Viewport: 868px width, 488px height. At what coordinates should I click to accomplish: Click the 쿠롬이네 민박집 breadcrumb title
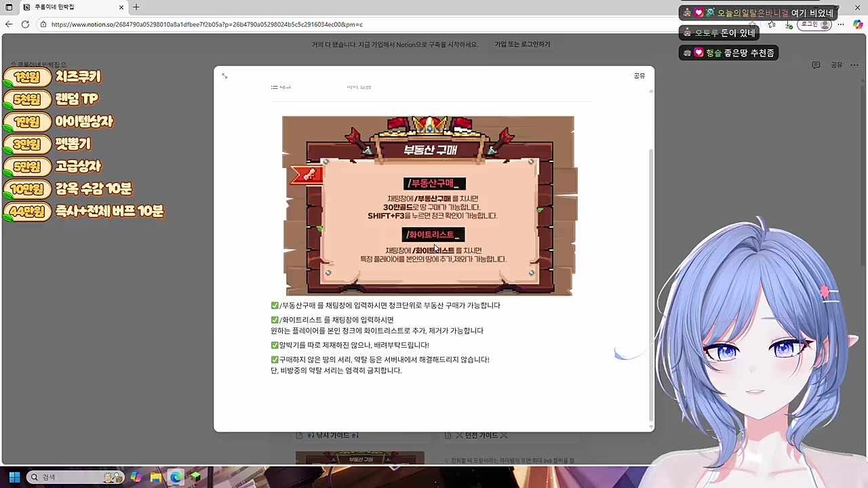pos(39,65)
